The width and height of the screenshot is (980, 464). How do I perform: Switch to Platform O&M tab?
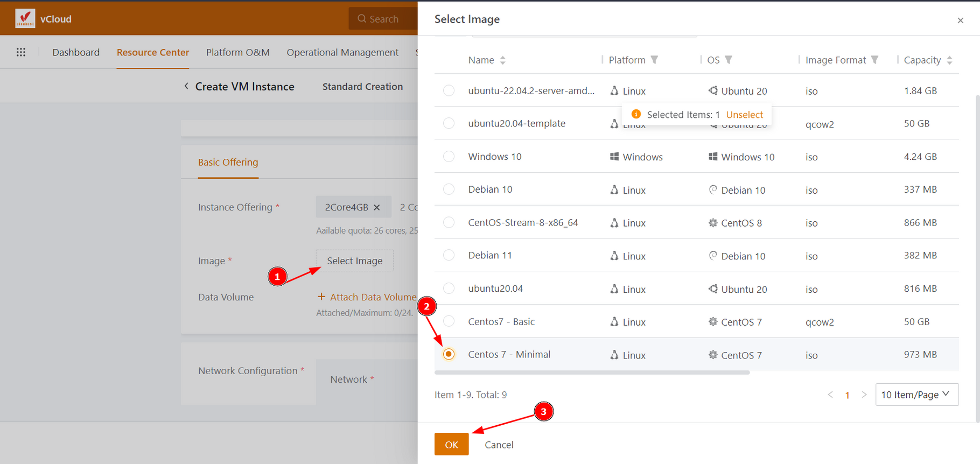[x=237, y=52]
